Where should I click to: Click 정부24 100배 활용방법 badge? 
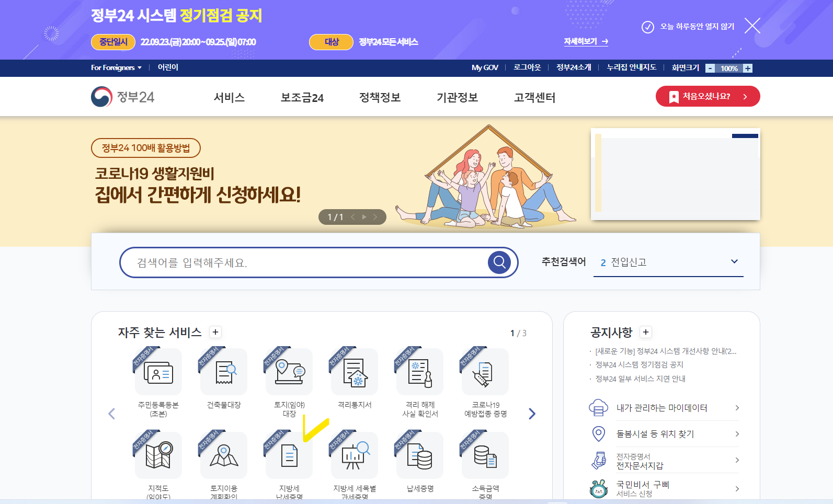coord(146,148)
